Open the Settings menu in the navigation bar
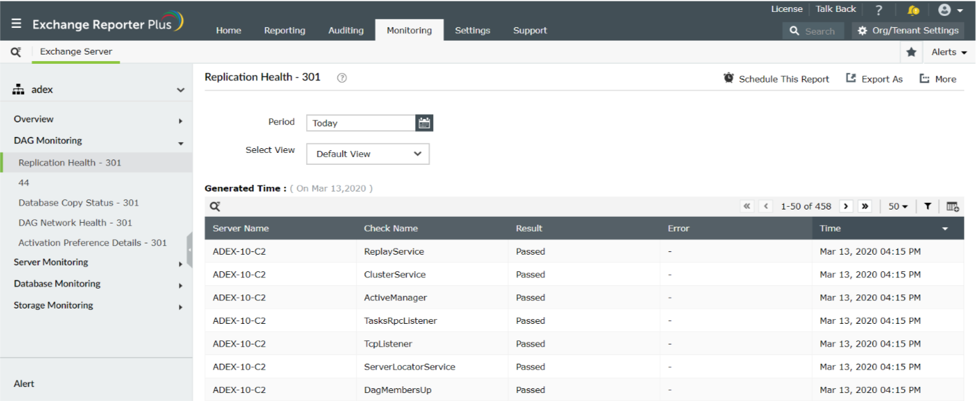The image size is (980, 401). [x=472, y=30]
